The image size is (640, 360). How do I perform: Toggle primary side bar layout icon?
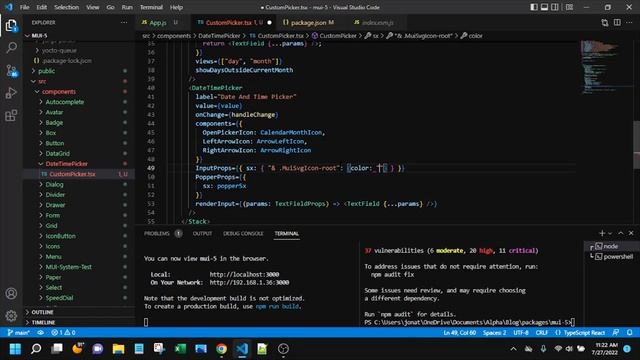coord(534,7)
